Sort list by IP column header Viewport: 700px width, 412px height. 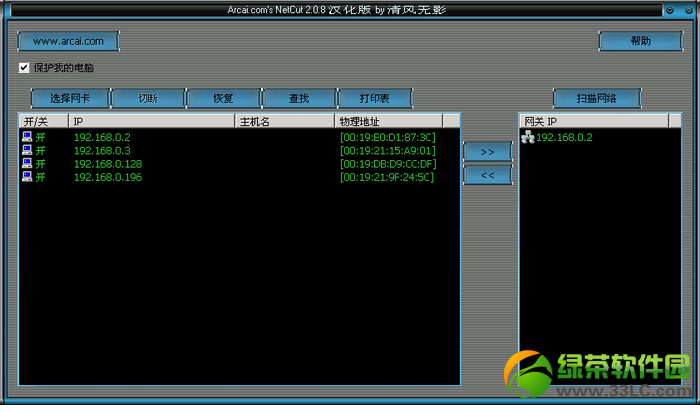(x=151, y=121)
